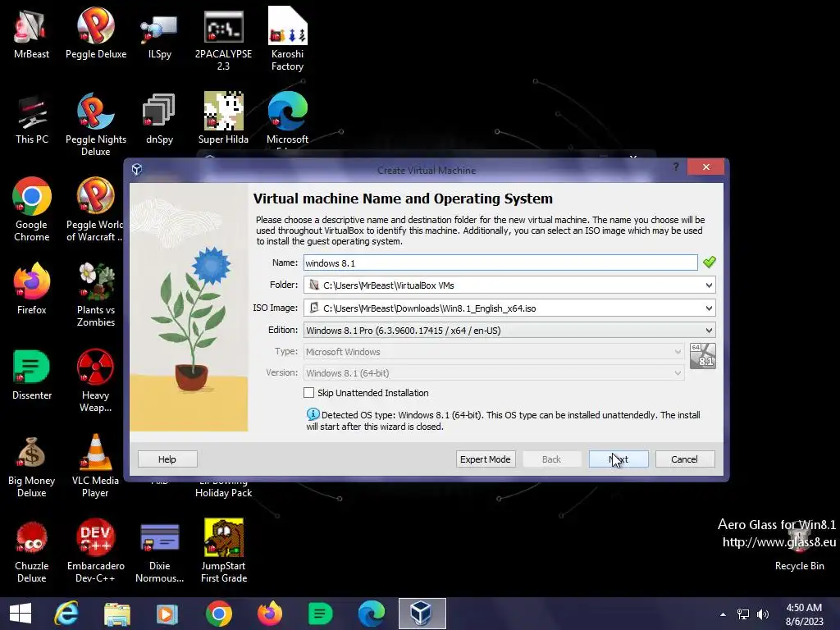Select the Google Chrome desktop icon
The height and width of the screenshot is (630, 840).
click(32, 210)
